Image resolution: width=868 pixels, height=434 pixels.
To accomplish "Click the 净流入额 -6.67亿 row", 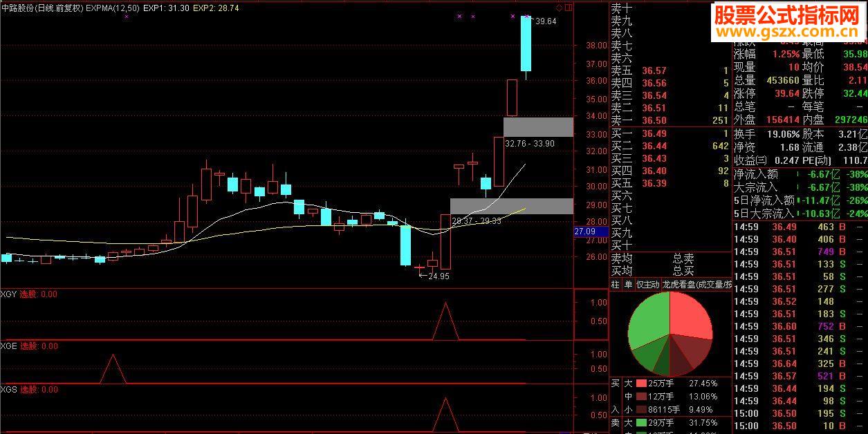I will tap(800, 174).
